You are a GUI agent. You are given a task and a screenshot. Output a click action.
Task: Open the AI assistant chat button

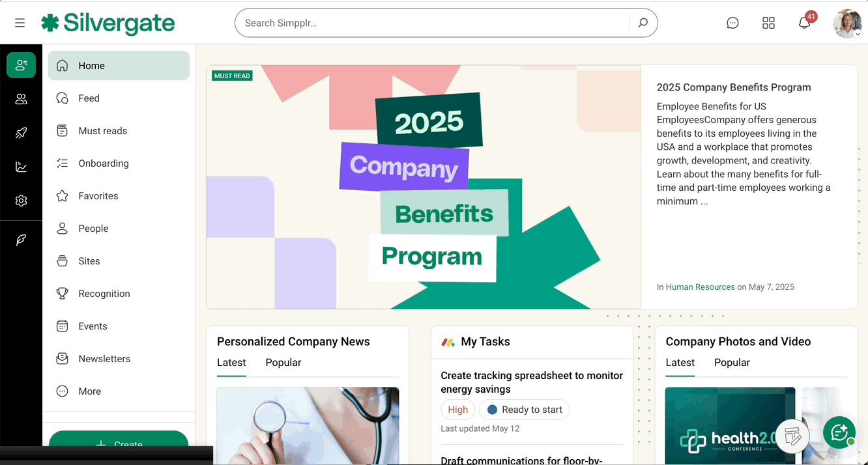pos(839,432)
